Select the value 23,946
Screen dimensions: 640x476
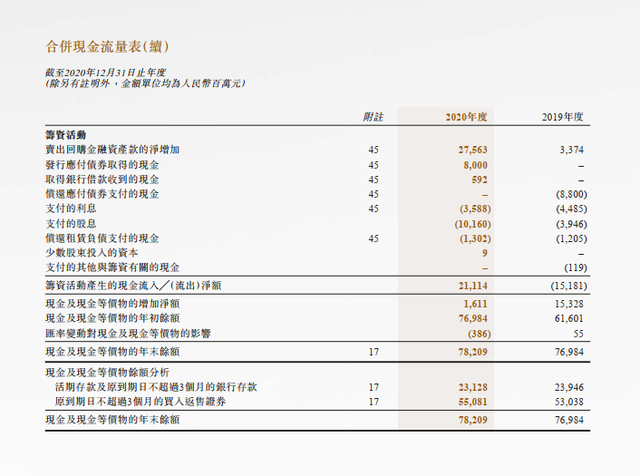tap(569, 387)
